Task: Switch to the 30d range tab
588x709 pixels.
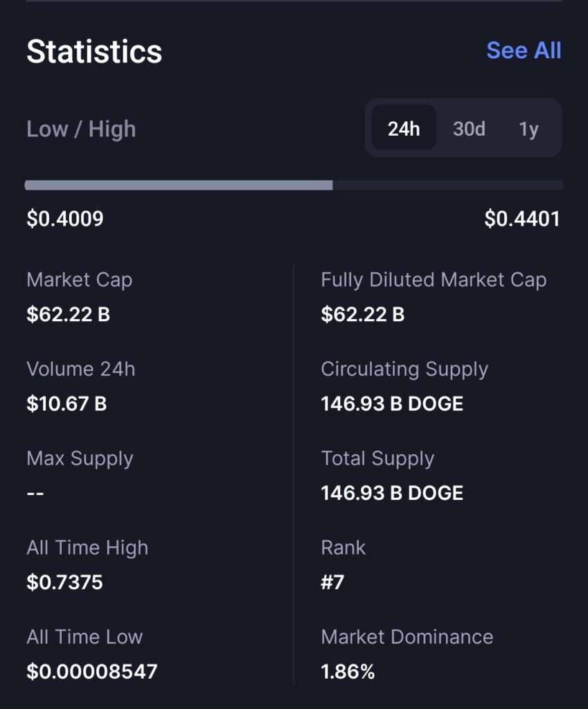Action: [469, 129]
